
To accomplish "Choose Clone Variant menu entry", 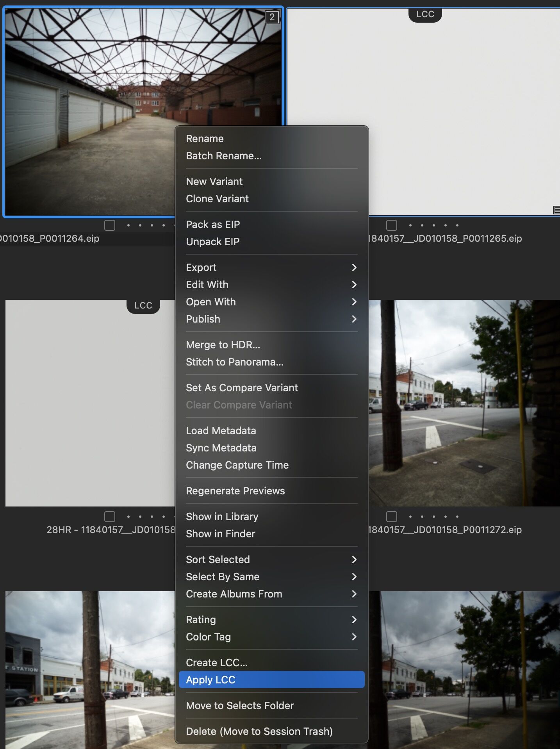I will 272,199.
